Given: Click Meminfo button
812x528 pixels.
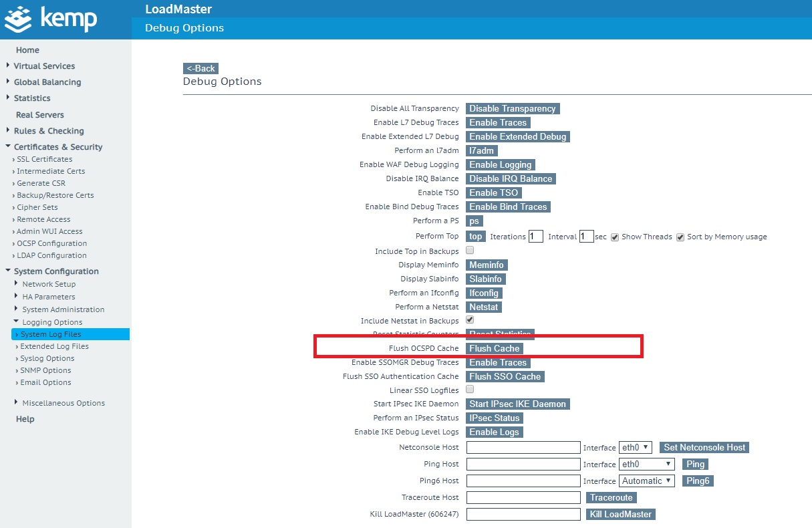Looking at the screenshot, I should point(487,265).
